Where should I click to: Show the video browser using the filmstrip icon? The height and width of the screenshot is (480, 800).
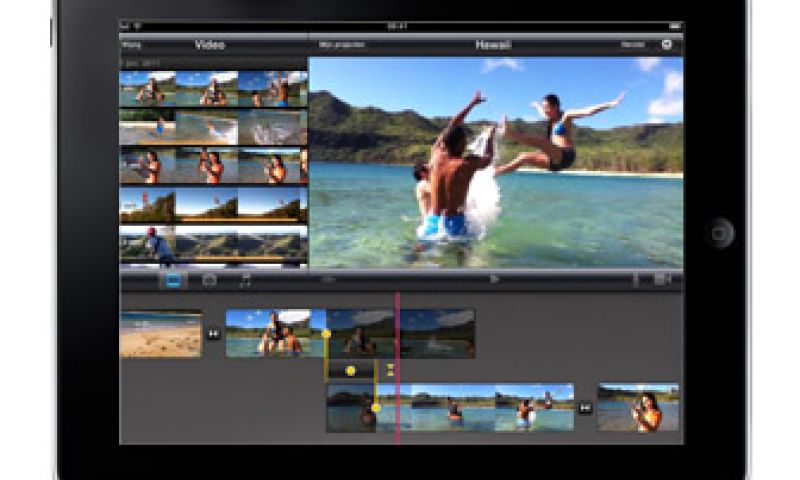173,280
